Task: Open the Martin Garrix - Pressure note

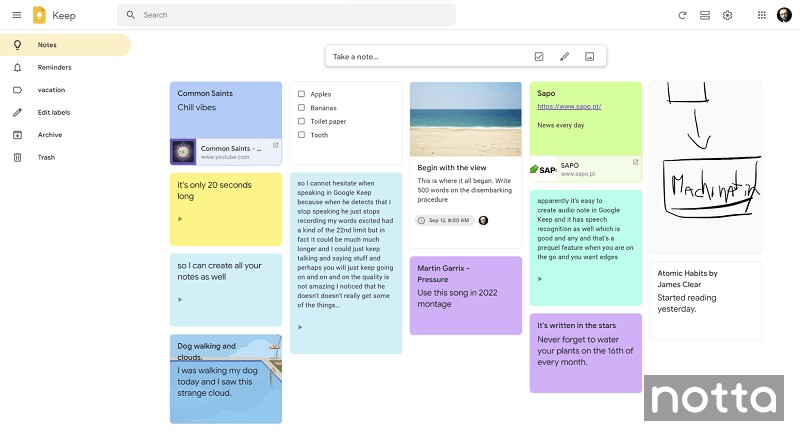Action: (466, 295)
